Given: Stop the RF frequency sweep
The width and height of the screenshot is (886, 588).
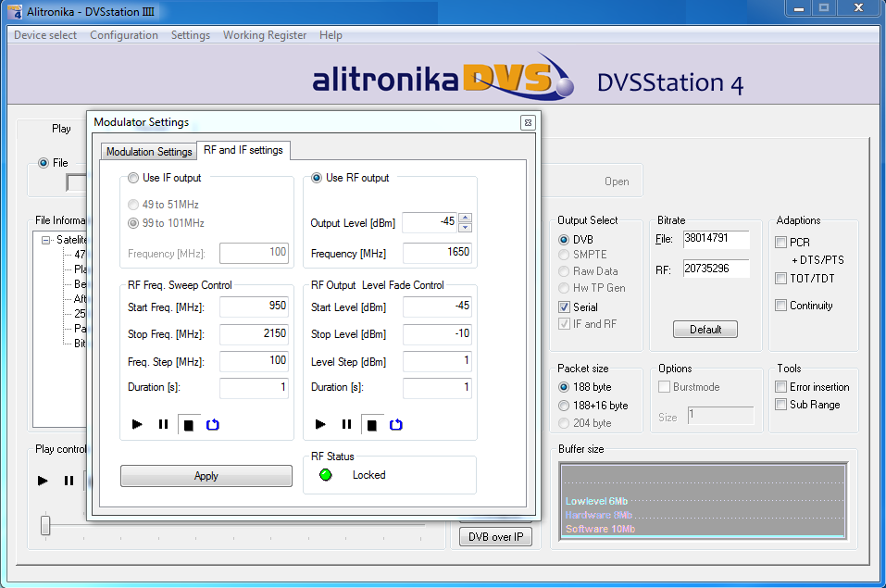Looking at the screenshot, I should click(x=188, y=425).
